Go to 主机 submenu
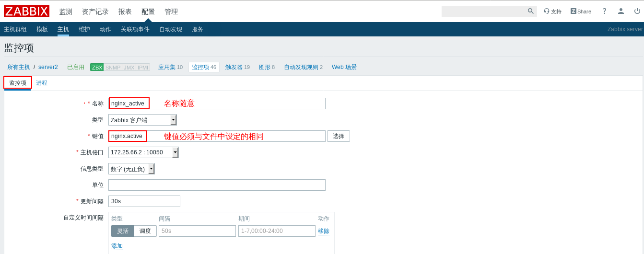 point(63,29)
